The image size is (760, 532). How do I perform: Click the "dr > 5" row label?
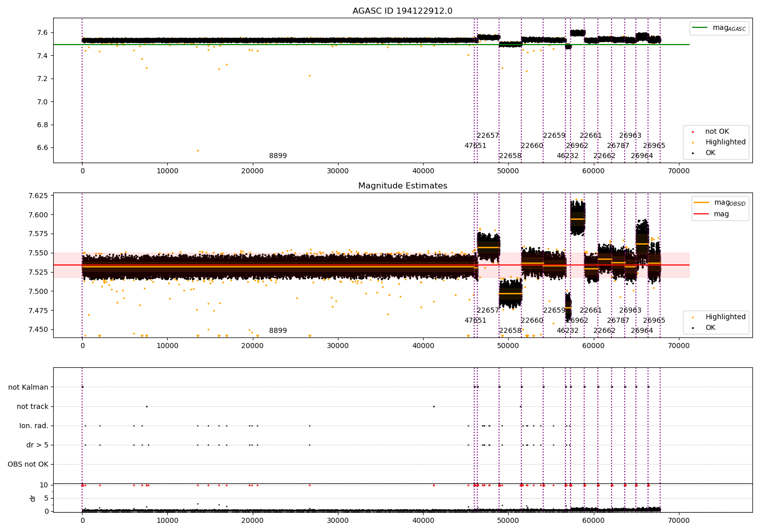[37, 445]
